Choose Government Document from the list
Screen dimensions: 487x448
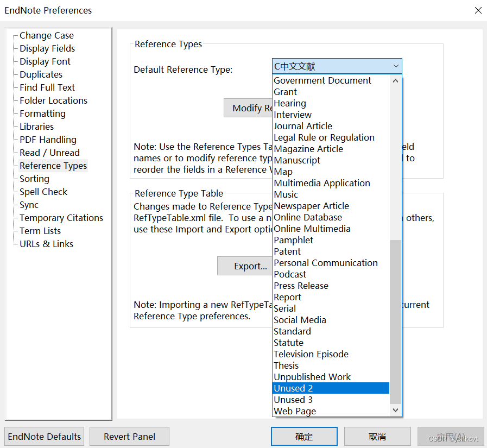(331, 80)
